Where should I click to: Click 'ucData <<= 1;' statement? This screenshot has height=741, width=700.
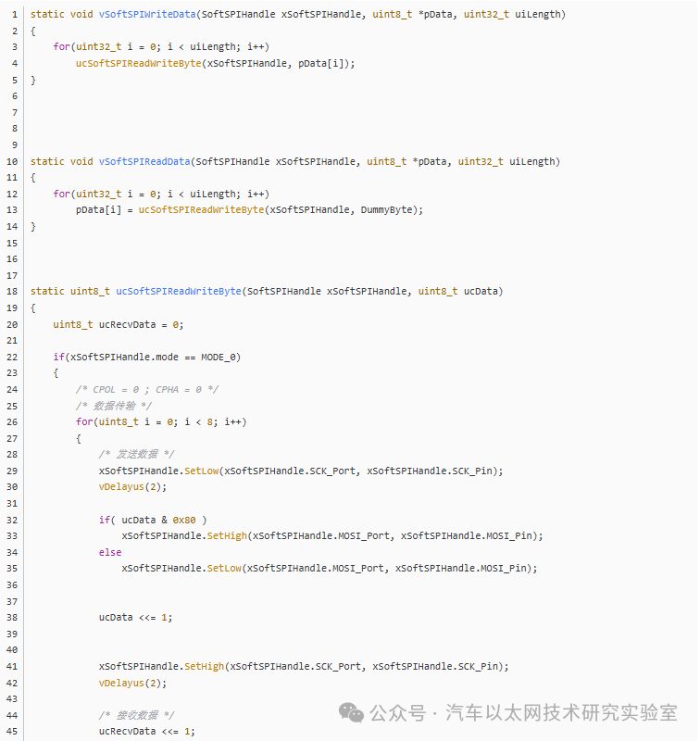[135, 617]
